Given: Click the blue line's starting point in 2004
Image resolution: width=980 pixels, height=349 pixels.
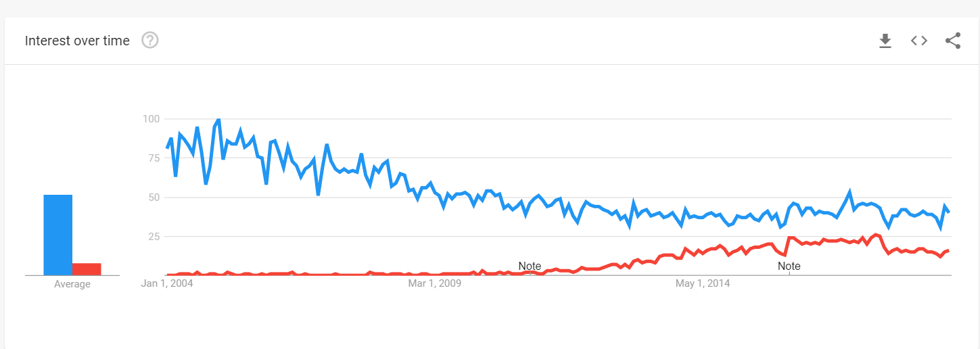Looking at the screenshot, I should (x=167, y=148).
